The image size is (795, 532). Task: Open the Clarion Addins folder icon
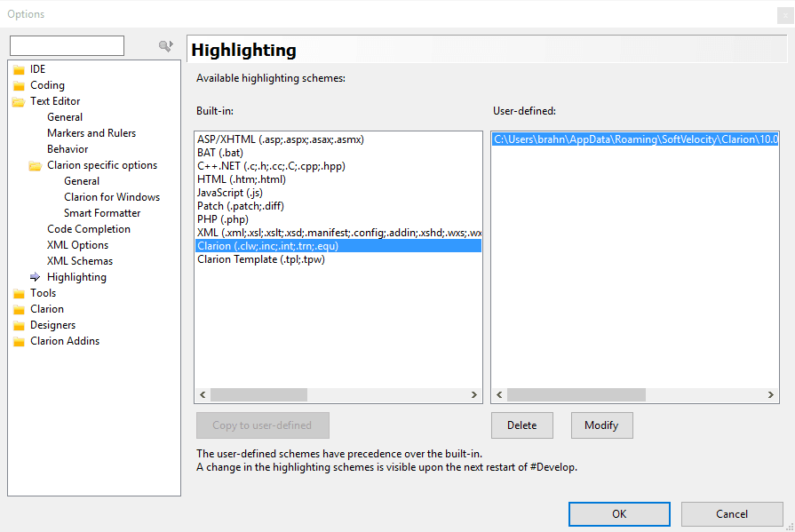coord(19,341)
